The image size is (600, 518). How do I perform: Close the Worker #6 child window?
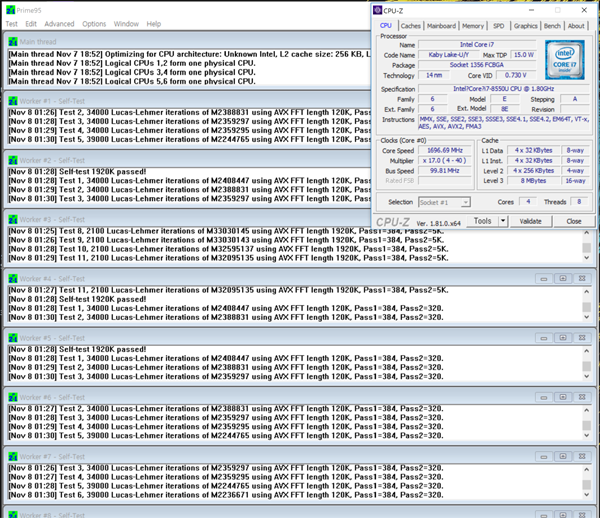pos(582,397)
